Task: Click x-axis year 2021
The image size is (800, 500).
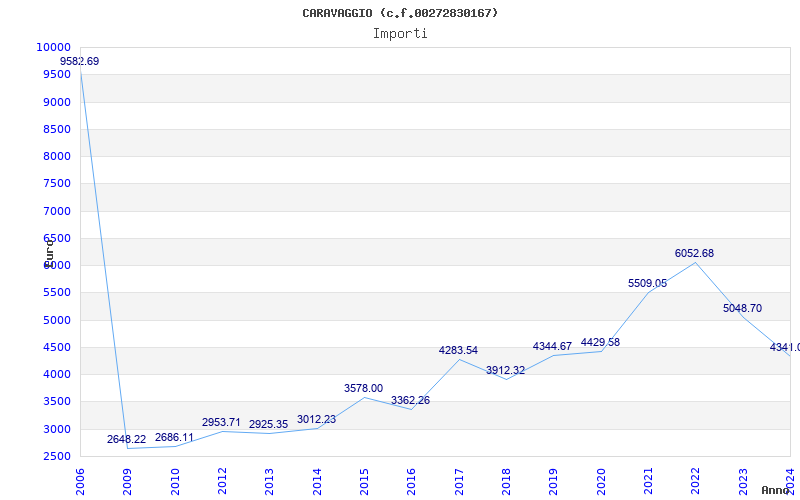Action: coord(648,481)
